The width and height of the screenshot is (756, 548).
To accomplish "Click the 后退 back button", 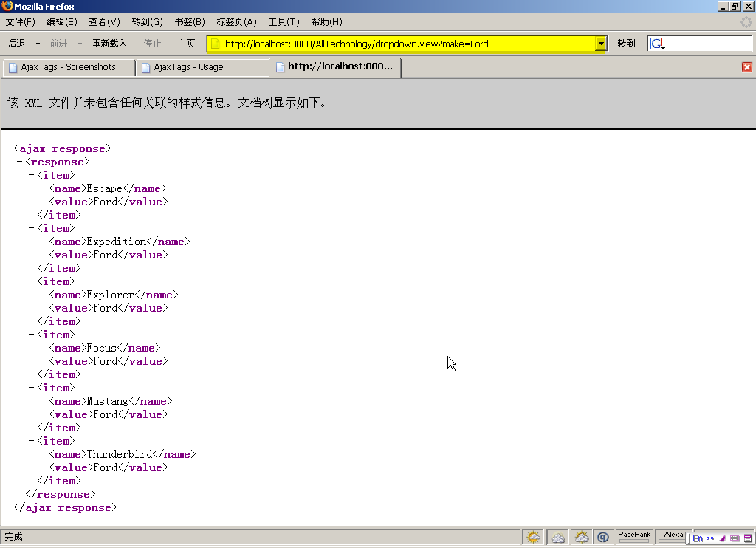I will (x=17, y=44).
